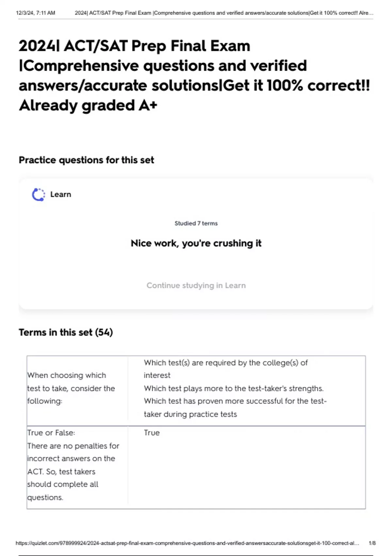Click the Learn mode circular icon
The height and width of the screenshot is (556, 392).
[x=38, y=195]
